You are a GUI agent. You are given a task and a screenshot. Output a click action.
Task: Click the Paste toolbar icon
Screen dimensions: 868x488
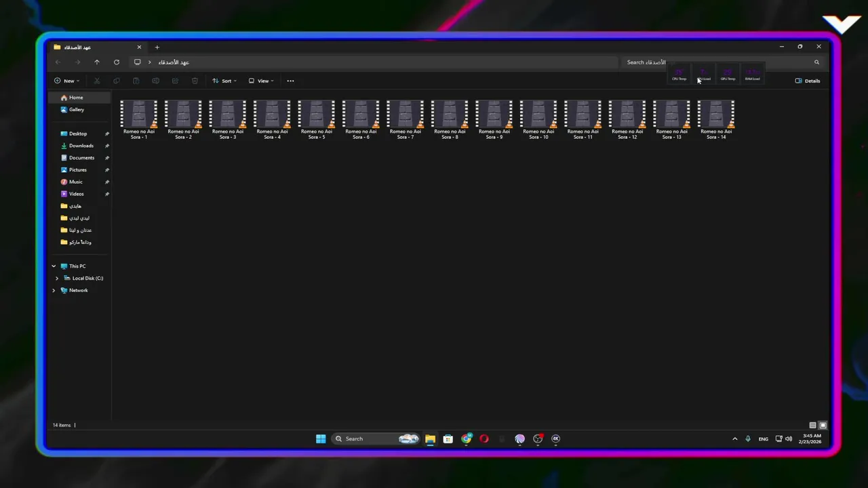[136, 81]
